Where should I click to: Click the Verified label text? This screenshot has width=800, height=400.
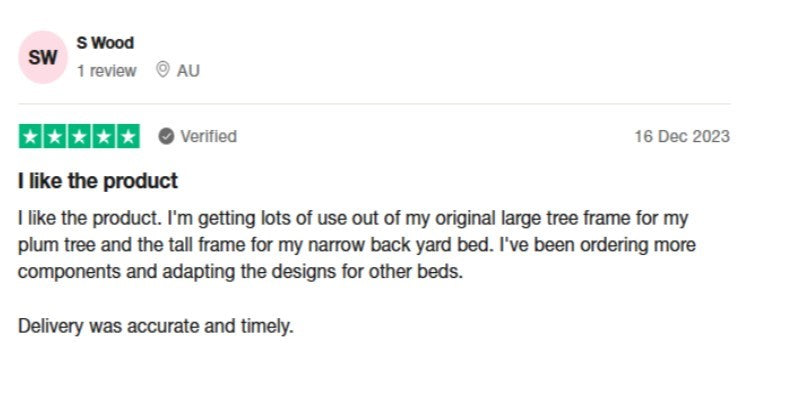208,136
